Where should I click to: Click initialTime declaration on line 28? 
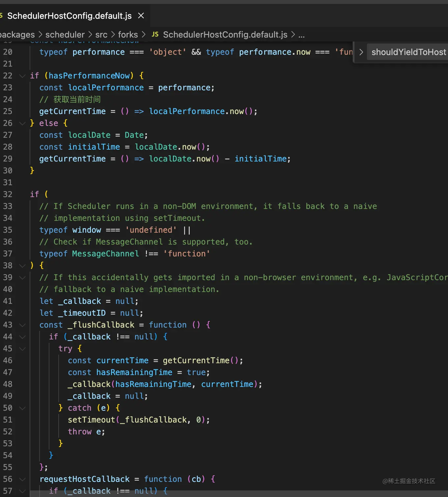click(94, 147)
